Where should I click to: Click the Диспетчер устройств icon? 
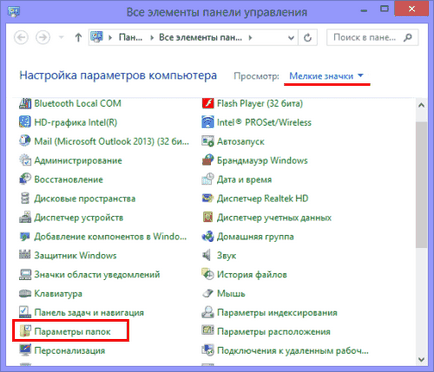click(25, 217)
